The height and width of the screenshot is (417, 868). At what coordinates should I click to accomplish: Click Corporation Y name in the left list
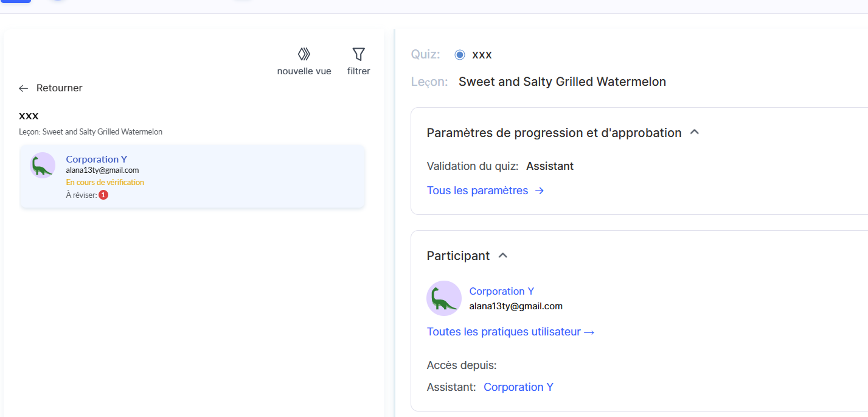96,159
